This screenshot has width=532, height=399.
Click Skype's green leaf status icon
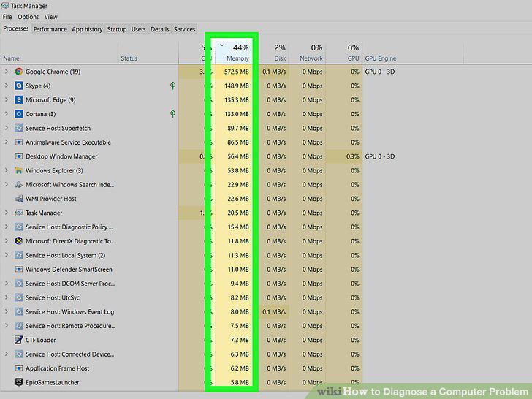172,85
